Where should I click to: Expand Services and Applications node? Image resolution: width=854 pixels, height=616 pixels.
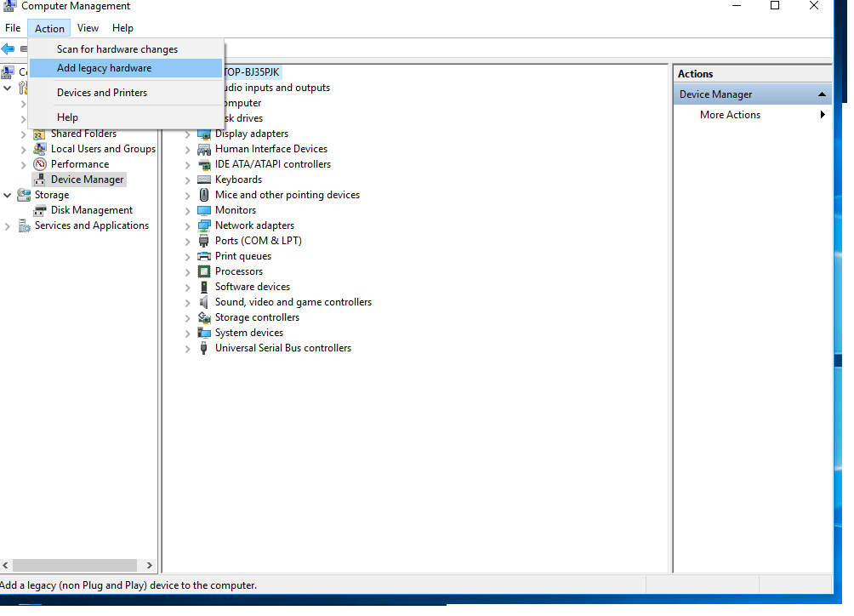tap(7, 226)
